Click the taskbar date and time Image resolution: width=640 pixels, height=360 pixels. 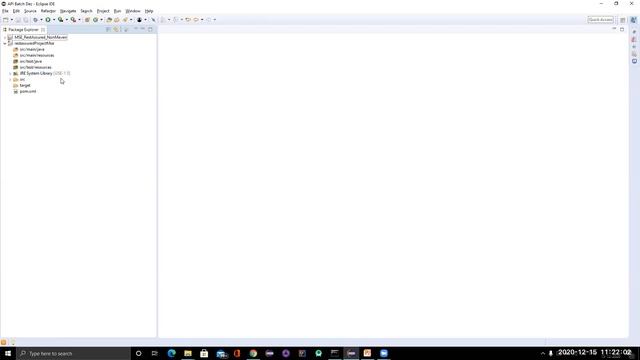coord(594,352)
